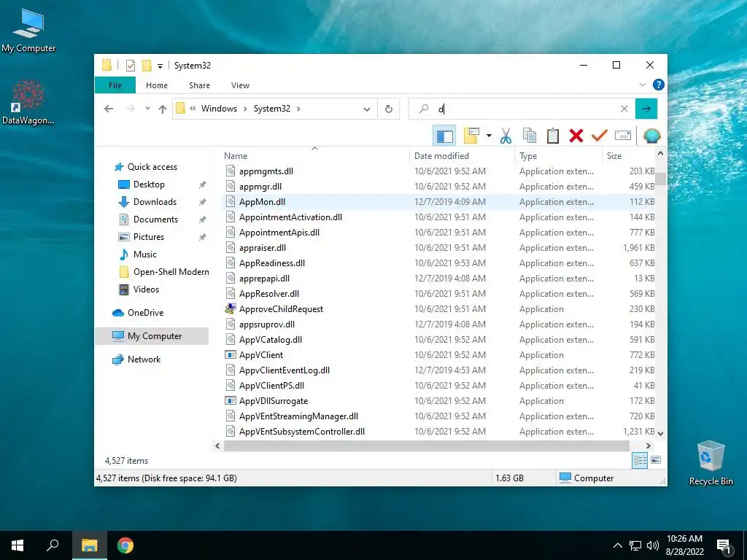Viewport: 747px width, 560px height.
Task: Open Google Chrome from the taskbar
Action: coord(125,545)
